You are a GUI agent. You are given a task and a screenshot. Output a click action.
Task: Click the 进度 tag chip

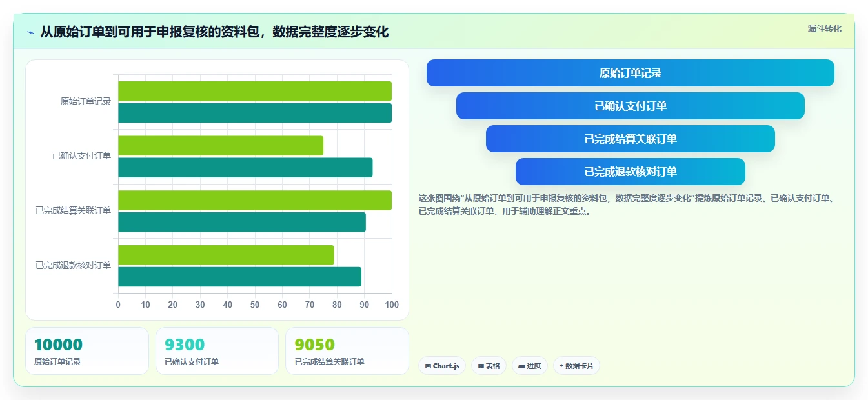[x=530, y=366]
